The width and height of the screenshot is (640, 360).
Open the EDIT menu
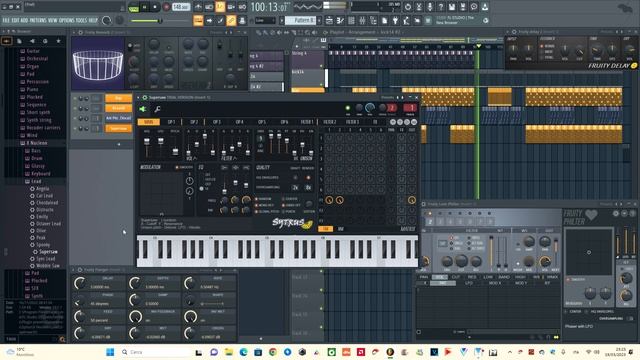click(15, 20)
